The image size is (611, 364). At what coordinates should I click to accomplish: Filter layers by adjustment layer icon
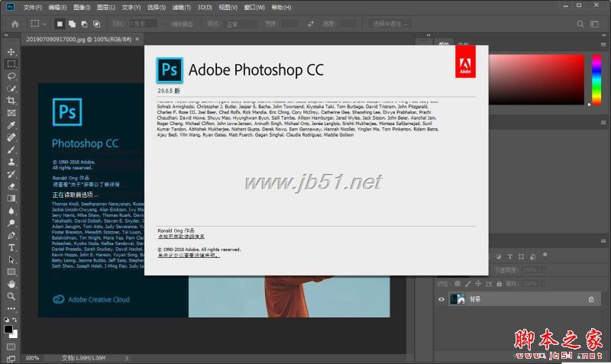pos(499,256)
